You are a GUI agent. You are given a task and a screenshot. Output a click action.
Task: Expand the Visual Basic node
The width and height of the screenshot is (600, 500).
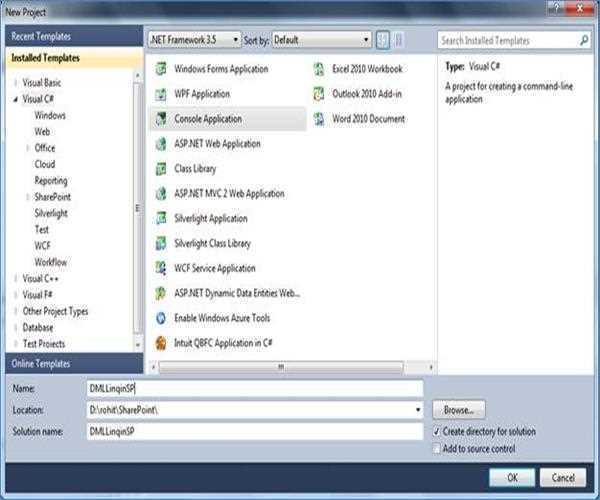coord(16,83)
